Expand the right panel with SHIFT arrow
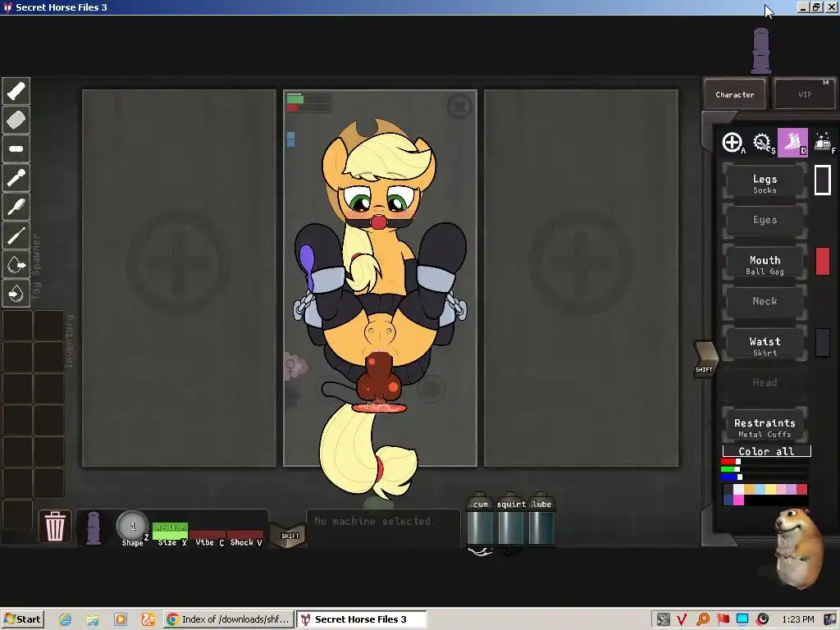 point(705,358)
